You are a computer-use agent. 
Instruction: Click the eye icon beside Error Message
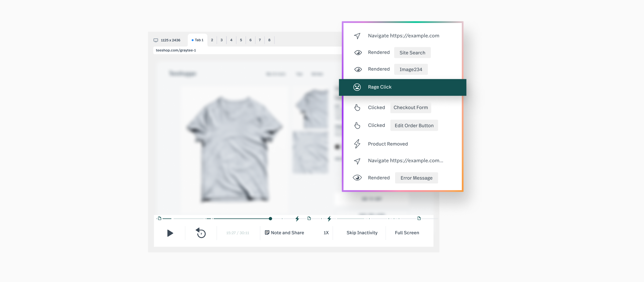coord(357,178)
